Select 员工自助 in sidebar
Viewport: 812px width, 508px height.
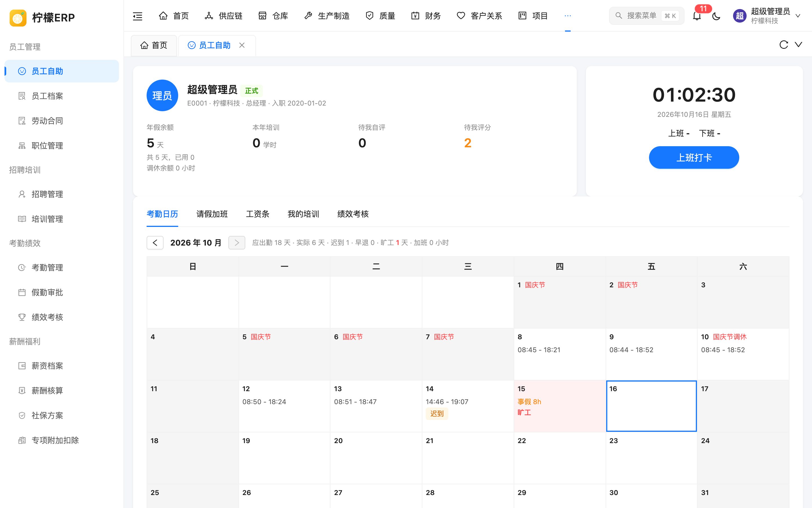(62, 71)
